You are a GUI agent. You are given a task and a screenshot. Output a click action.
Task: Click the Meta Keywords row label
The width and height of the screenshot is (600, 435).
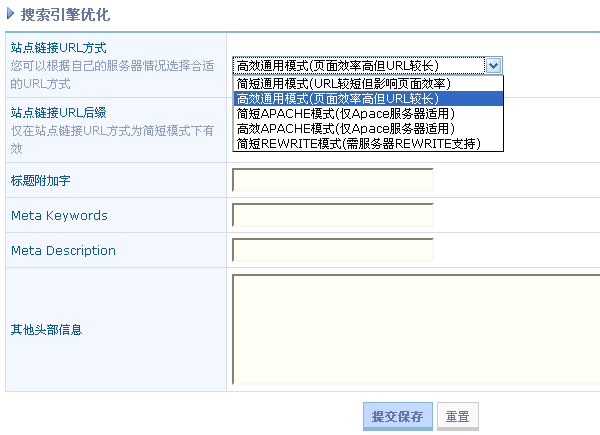[x=59, y=216]
